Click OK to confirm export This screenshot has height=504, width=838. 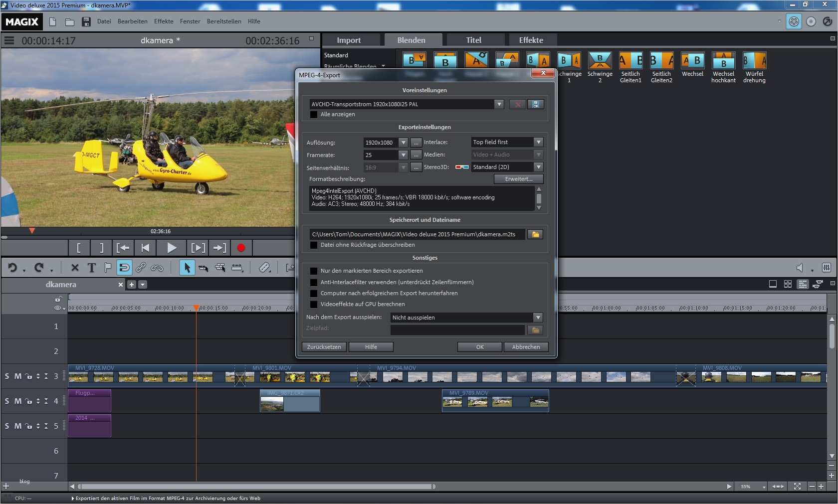(479, 347)
